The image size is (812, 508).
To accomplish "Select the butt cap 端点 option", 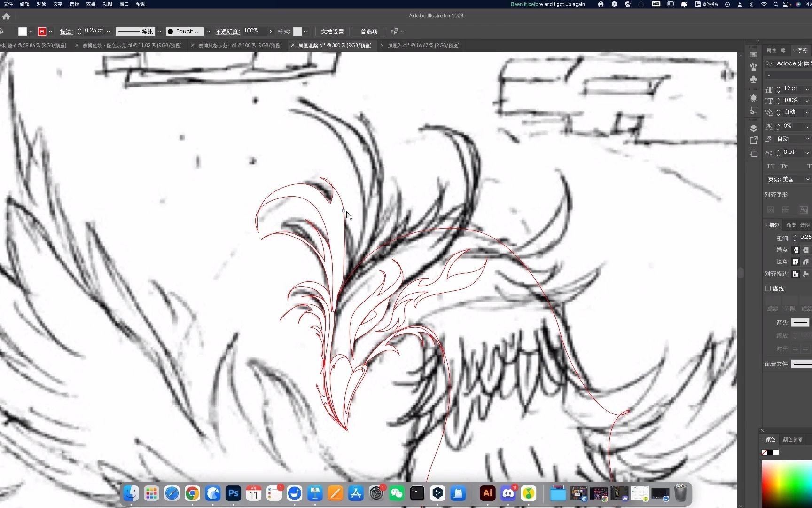I will click(x=796, y=250).
